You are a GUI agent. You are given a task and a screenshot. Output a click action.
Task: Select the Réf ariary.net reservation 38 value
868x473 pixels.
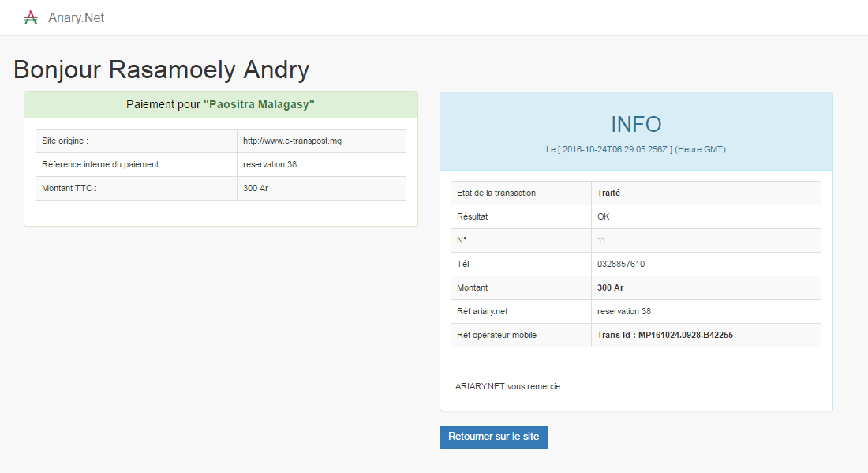point(624,311)
